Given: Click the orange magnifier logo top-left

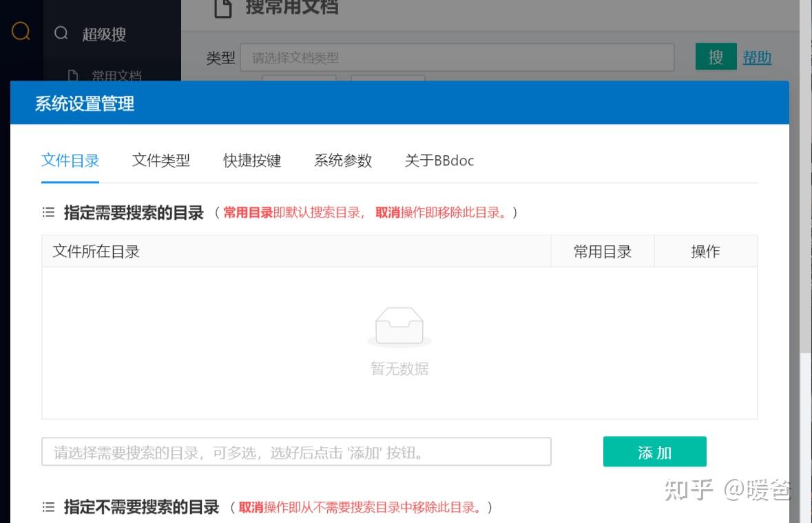Looking at the screenshot, I should click(19, 31).
